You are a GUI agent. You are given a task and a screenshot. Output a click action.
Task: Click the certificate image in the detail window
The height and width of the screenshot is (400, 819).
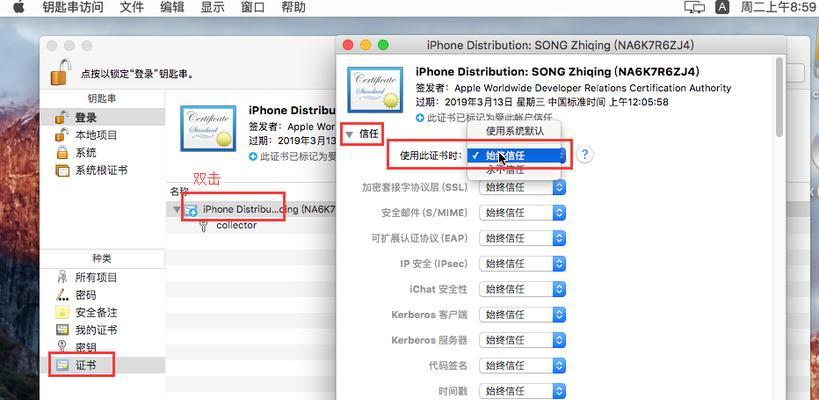click(375, 89)
